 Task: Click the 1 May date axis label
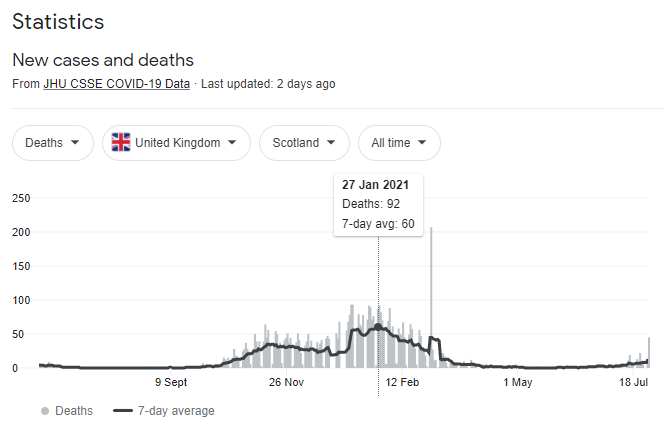click(518, 382)
